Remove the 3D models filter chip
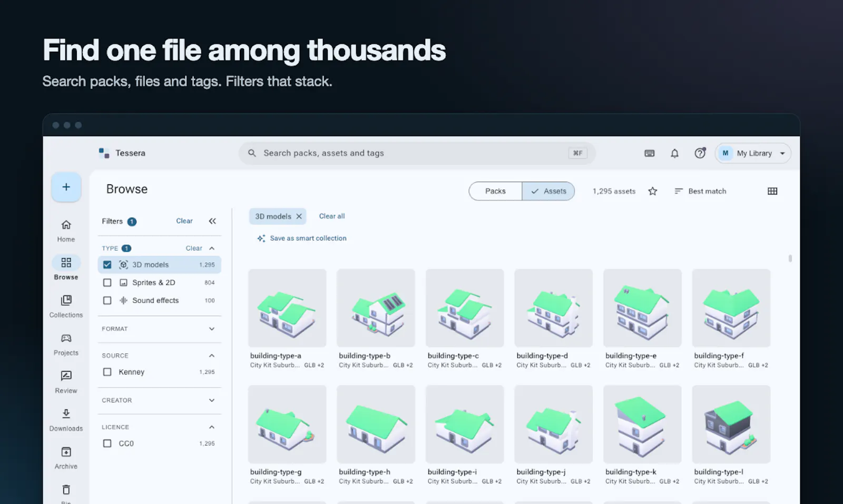 click(x=299, y=216)
